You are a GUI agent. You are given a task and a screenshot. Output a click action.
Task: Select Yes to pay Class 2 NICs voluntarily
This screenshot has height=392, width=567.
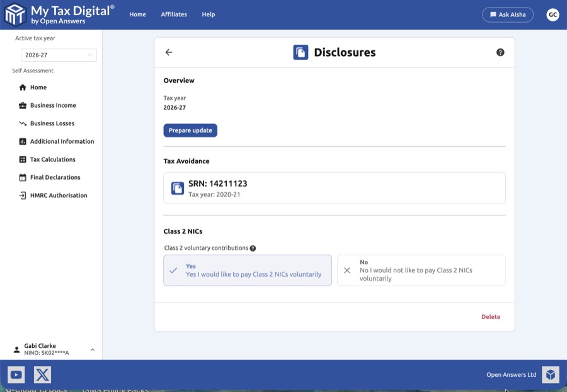coord(247,270)
